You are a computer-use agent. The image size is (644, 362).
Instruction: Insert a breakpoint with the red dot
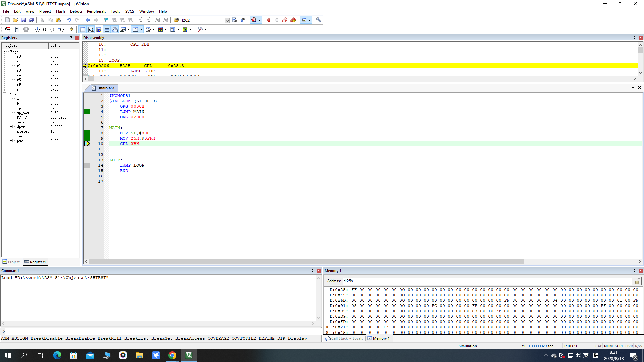269,20
